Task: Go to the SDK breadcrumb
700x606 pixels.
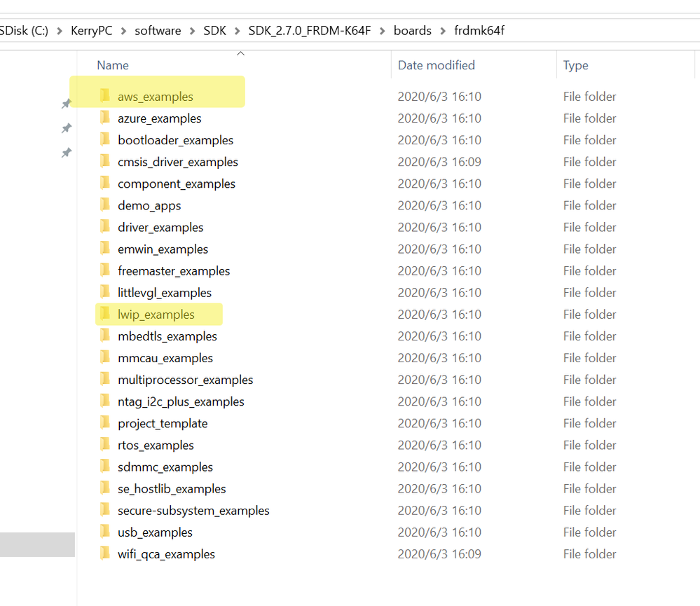Action: click(x=214, y=31)
